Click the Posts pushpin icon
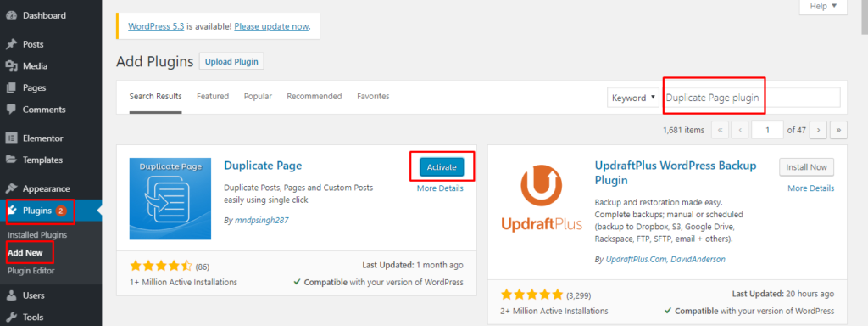This screenshot has width=868, height=326. pyautogui.click(x=11, y=44)
